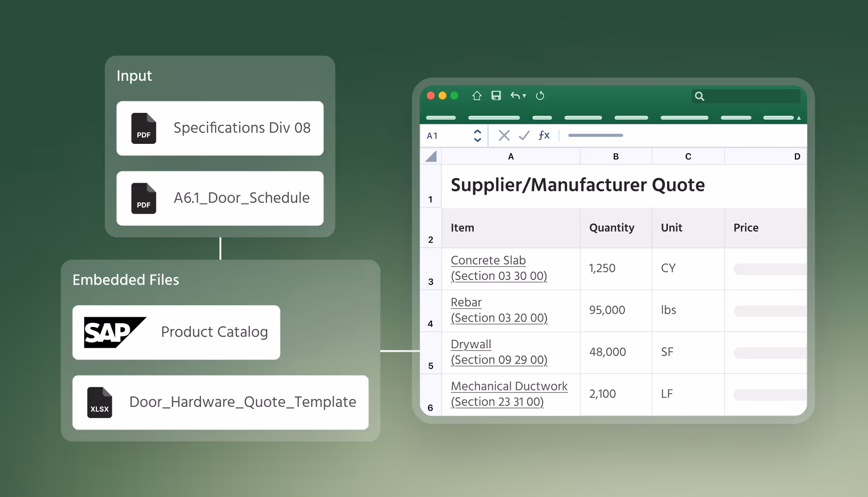This screenshot has height=497, width=868.
Task: Select column C header
Action: coord(688,156)
